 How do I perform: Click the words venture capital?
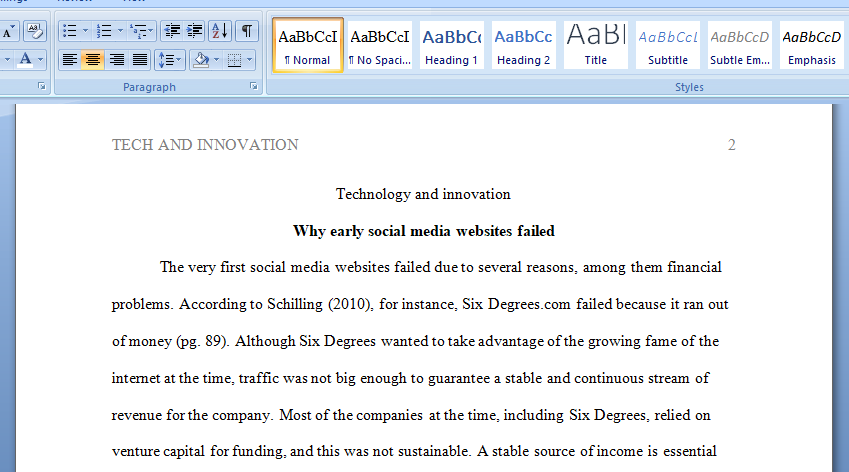click(x=158, y=451)
